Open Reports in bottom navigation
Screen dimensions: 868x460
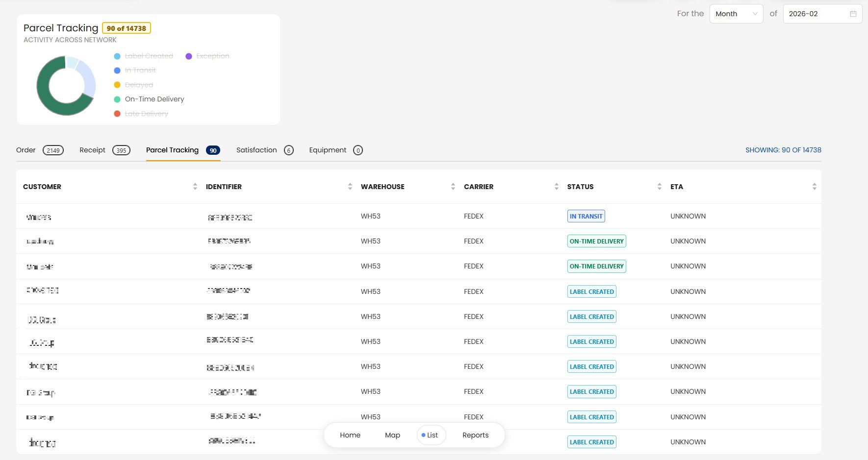click(x=475, y=435)
